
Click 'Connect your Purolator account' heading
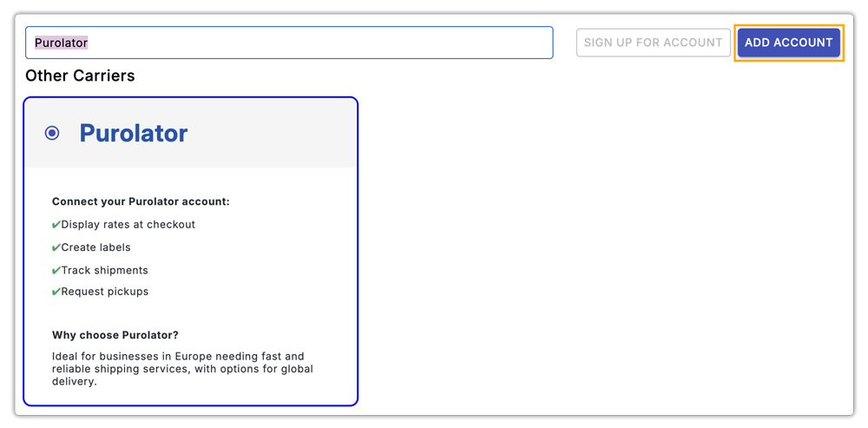[x=141, y=201]
